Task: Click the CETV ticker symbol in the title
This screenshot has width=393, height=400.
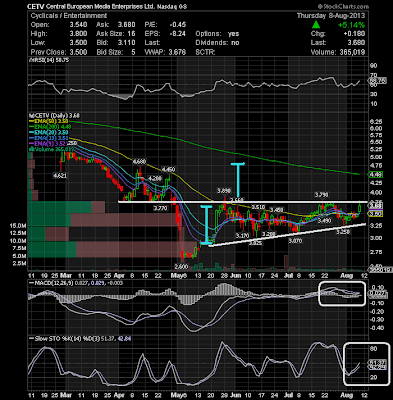Action: (36, 6)
